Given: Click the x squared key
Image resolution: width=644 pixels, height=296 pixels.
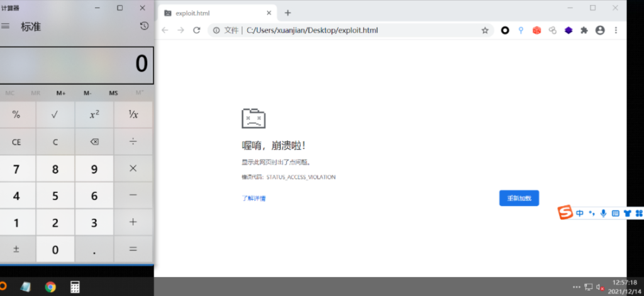Looking at the screenshot, I should 94,114.
